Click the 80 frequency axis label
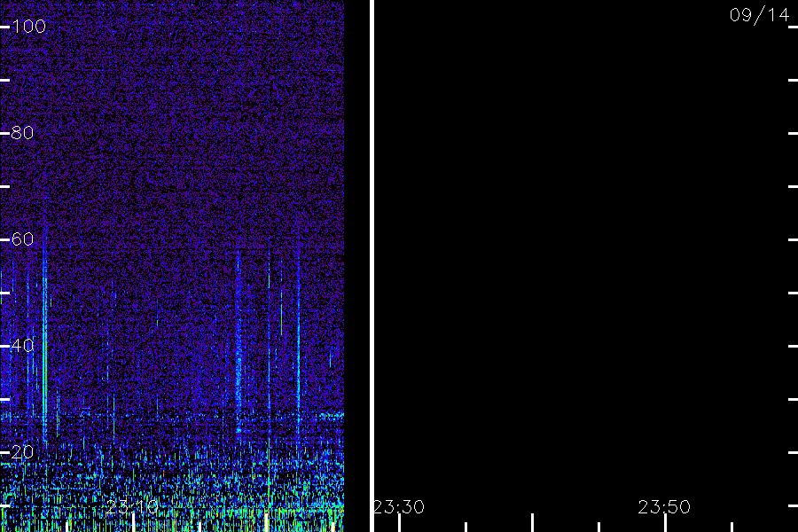The height and width of the screenshot is (532, 798). 22,133
